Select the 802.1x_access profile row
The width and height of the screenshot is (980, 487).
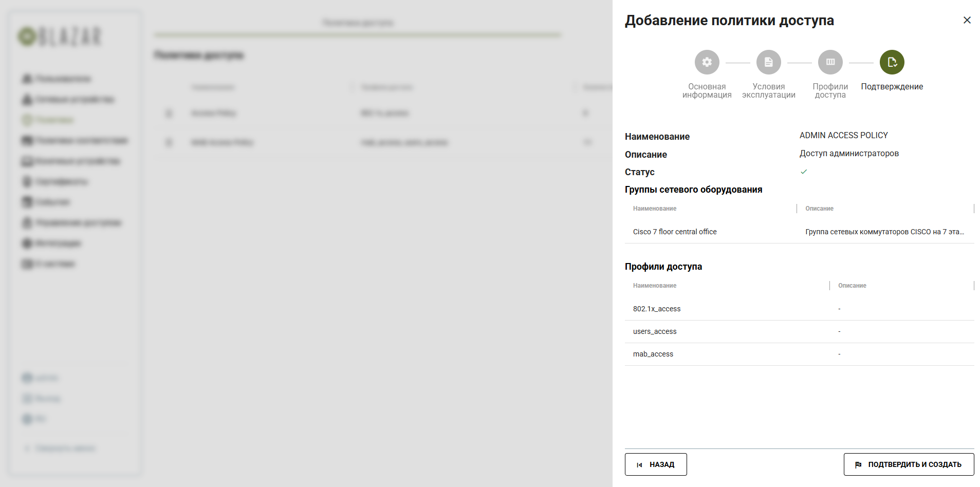800,309
